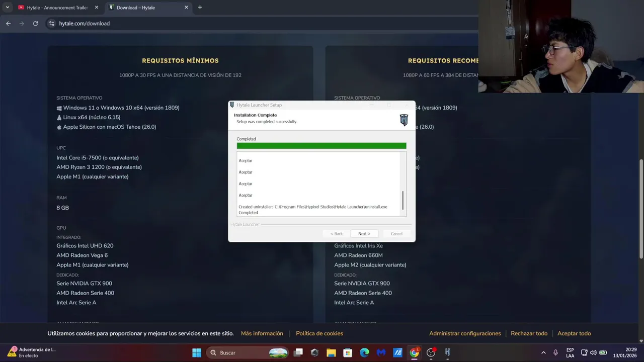Click the Hytale shield logo in setup header

tap(404, 120)
